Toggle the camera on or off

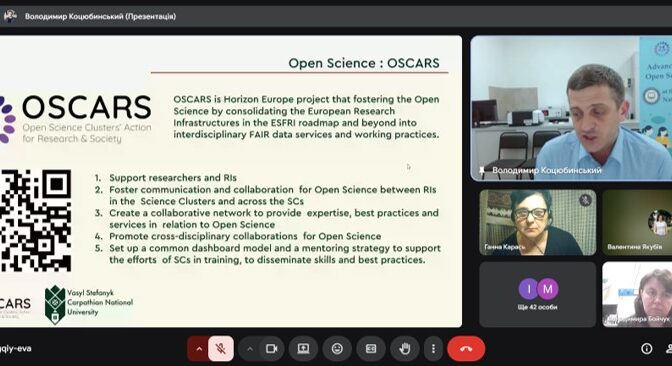click(x=272, y=349)
